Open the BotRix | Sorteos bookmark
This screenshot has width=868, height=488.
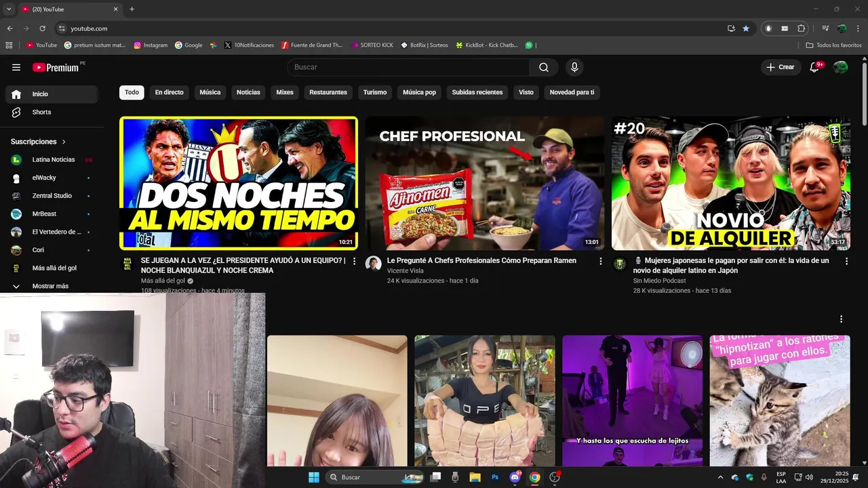[425, 45]
